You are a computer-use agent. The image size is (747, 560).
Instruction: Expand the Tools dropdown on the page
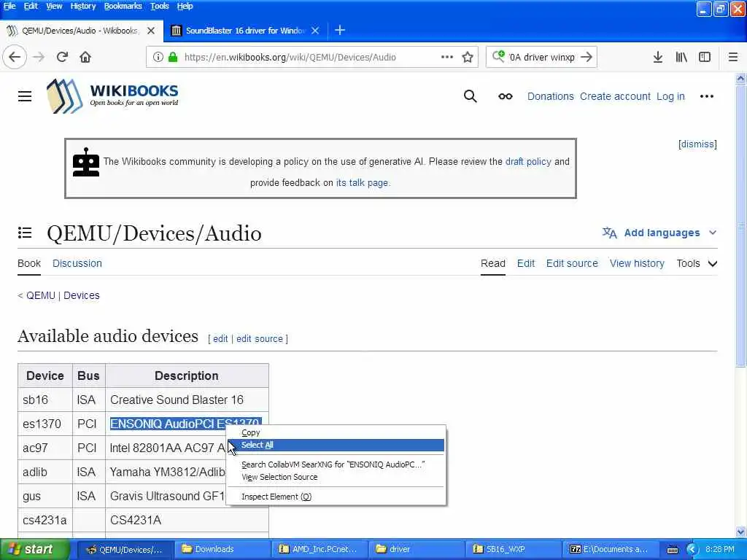pos(697,263)
